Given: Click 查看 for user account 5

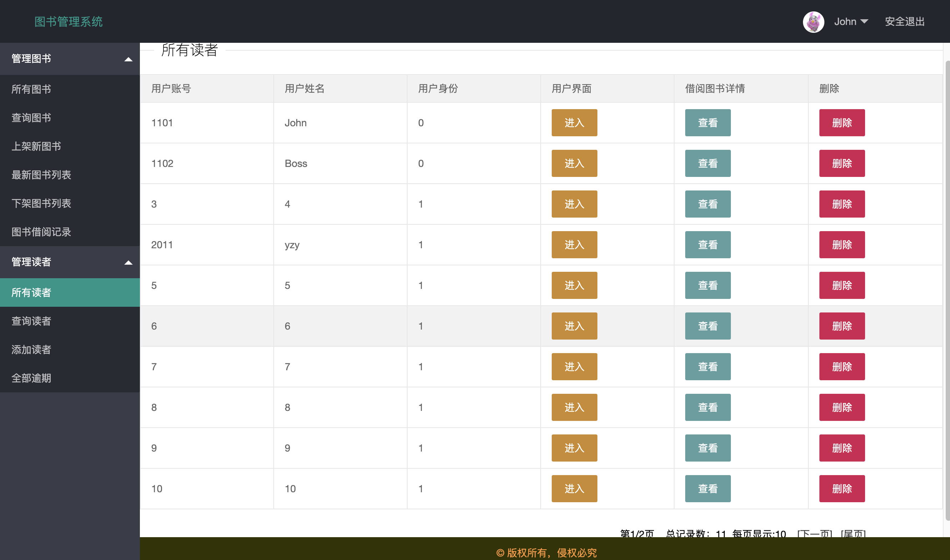Looking at the screenshot, I should click(x=708, y=285).
